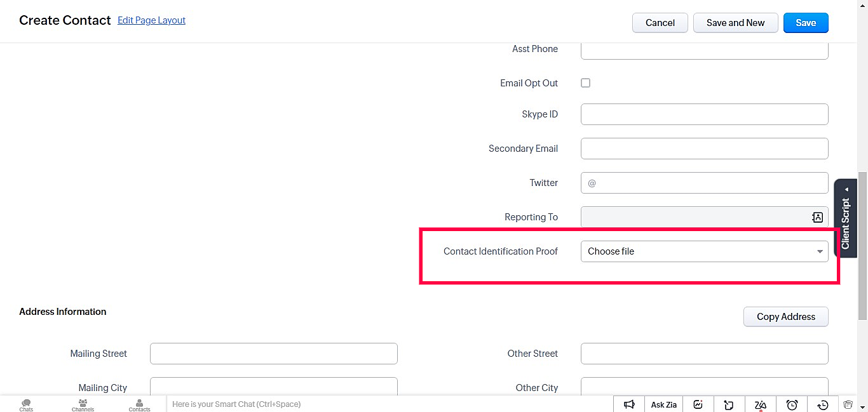The width and height of the screenshot is (868, 412).
Task: Open the recent items history icon
Action: tap(823, 404)
